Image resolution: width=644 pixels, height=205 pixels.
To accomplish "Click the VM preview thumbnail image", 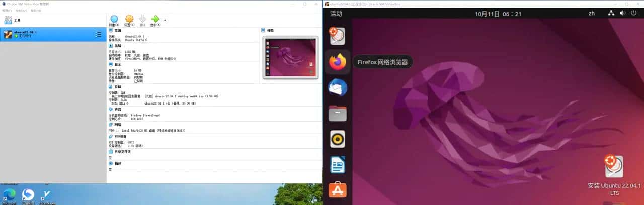I will click(291, 57).
